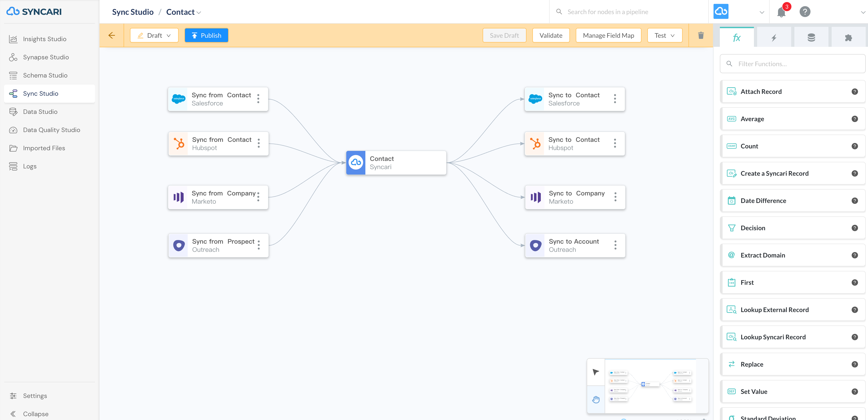868x420 pixels.
Task: Open menu for Sync to Contact Hubspot node
Action: (615, 143)
